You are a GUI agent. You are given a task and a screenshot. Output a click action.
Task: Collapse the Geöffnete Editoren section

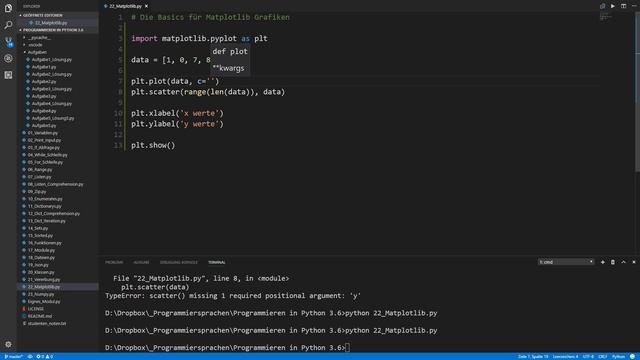click(x=58, y=15)
